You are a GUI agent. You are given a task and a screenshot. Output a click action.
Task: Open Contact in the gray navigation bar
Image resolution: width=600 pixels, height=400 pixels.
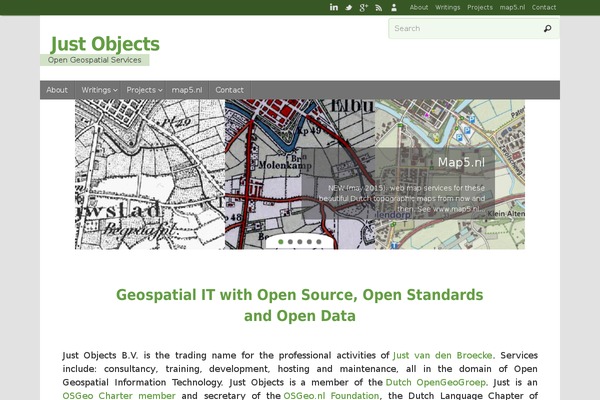pos(229,90)
